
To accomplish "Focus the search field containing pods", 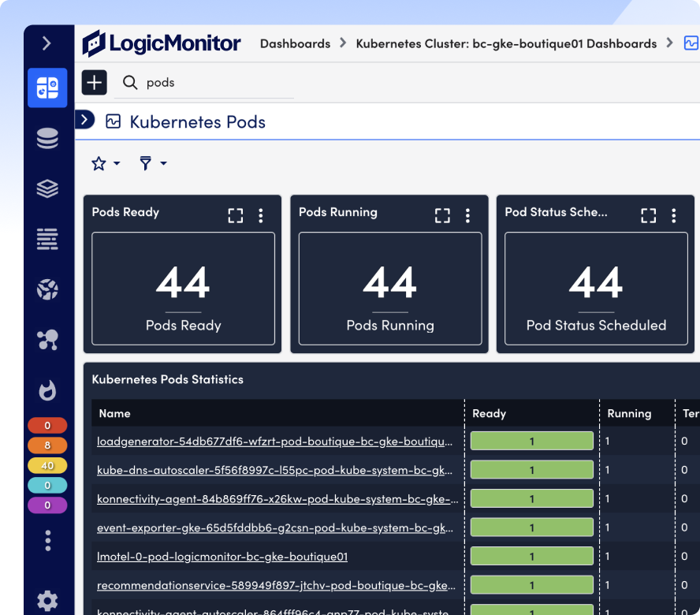I will [x=204, y=83].
